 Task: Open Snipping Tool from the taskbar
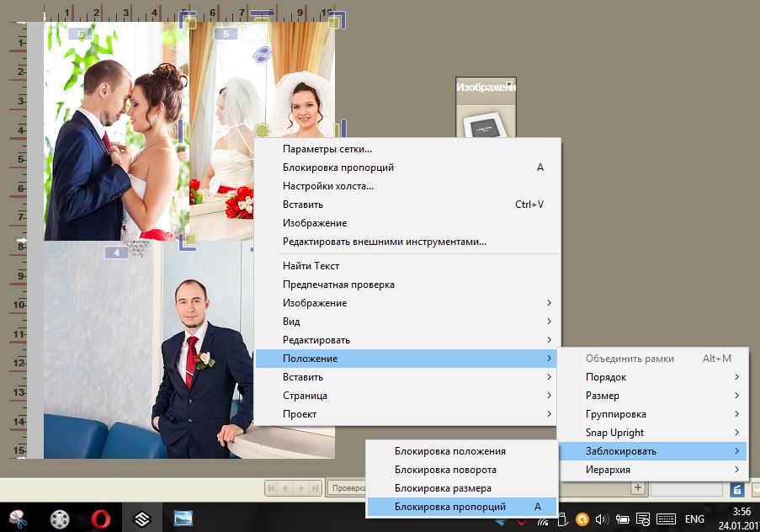pyautogui.click(x=18, y=519)
